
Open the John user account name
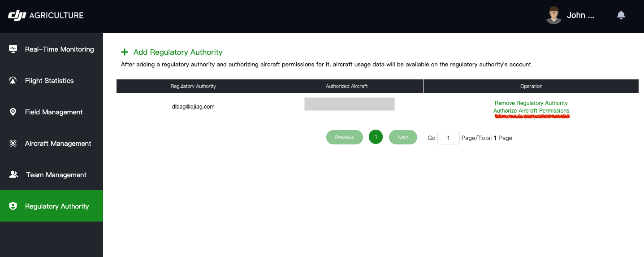[580, 15]
